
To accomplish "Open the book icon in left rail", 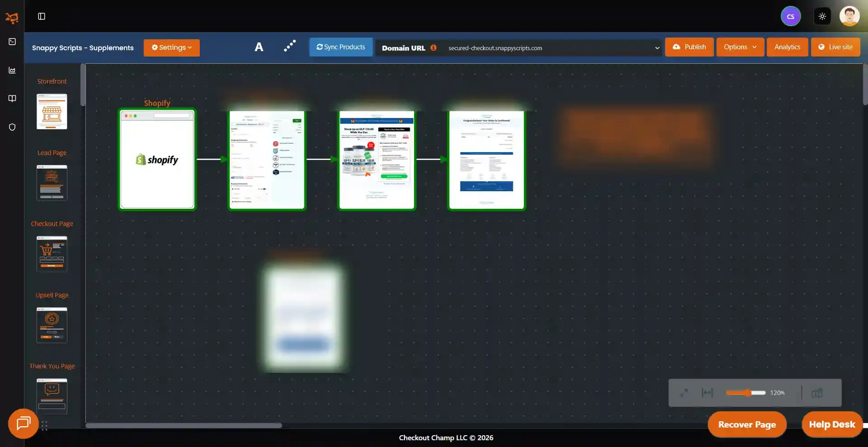I will (12, 99).
